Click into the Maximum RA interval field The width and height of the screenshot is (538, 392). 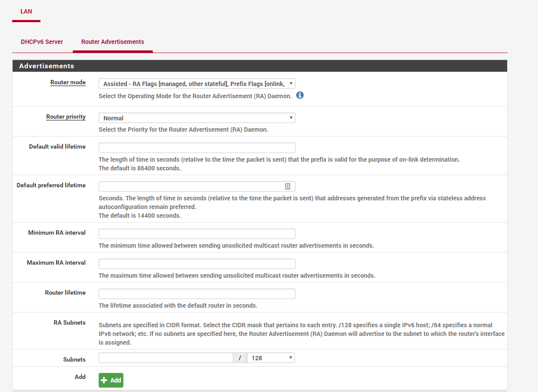click(197, 264)
